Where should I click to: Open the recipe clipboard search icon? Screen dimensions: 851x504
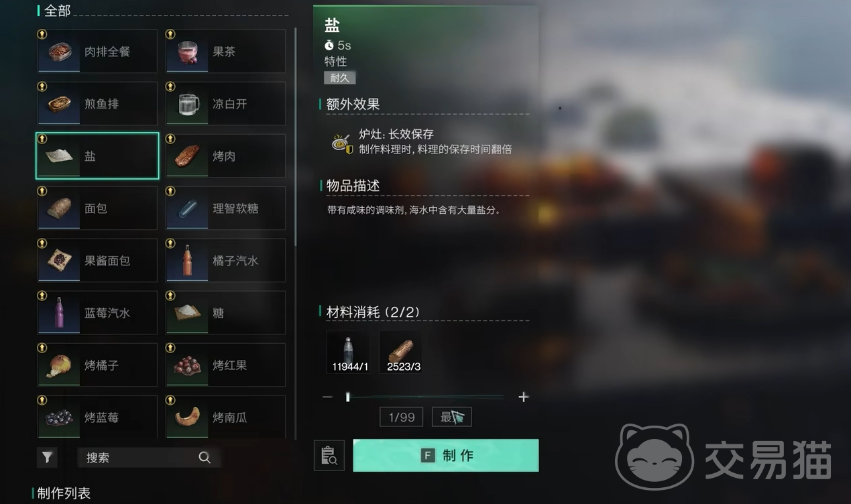(329, 456)
